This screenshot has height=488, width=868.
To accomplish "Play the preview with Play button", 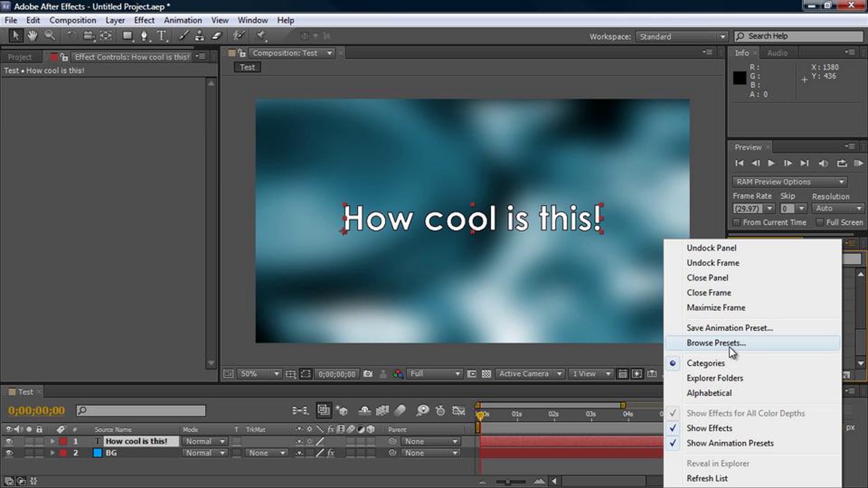I will tap(771, 163).
